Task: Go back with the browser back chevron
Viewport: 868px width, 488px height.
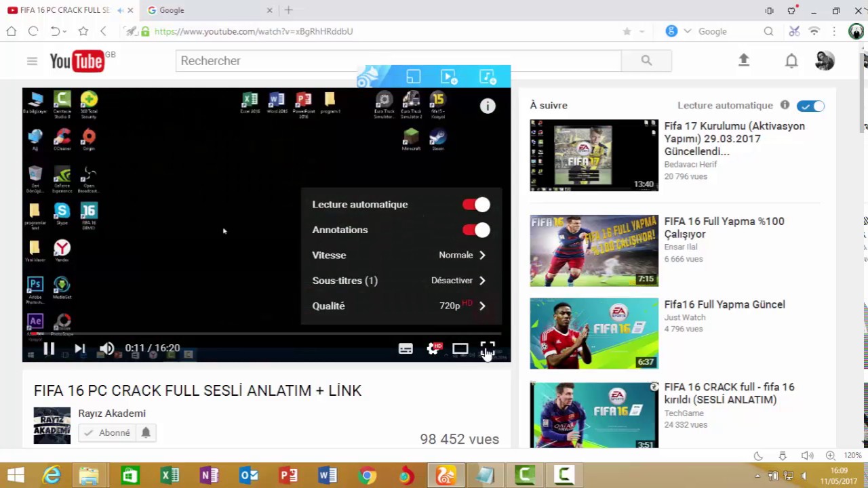Action: [x=104, y=31]
